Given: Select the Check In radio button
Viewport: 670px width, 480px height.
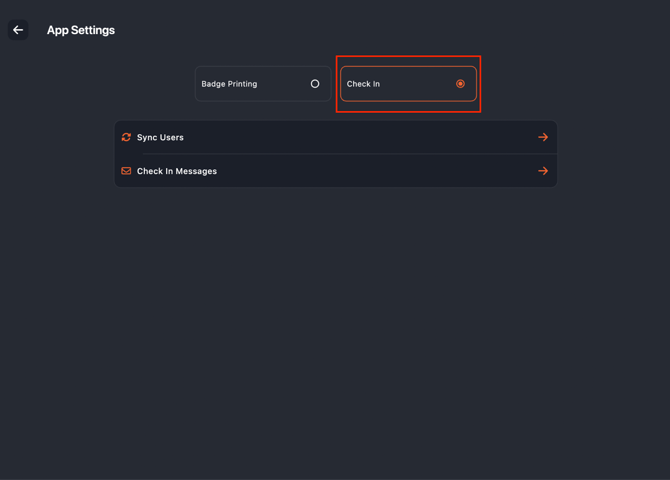Looking at the screenshot, I should coord(460,84).
